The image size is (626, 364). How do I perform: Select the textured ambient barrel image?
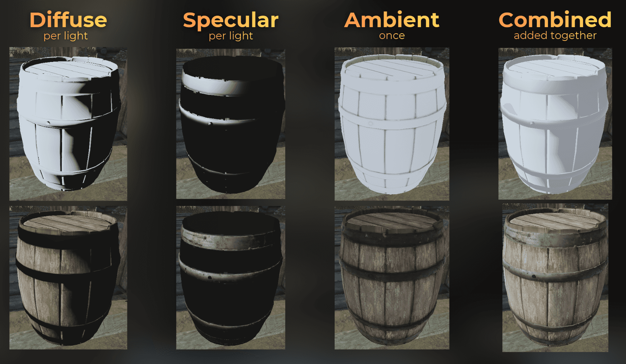(392, 278)
